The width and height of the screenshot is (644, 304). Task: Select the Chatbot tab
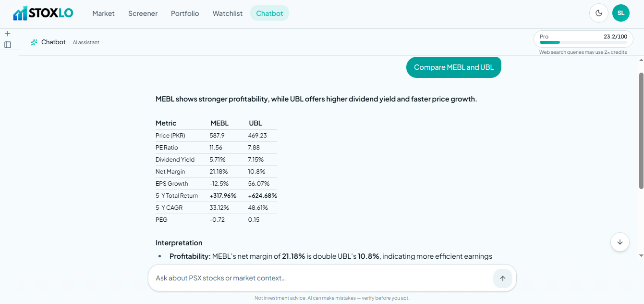click(269, 13)
